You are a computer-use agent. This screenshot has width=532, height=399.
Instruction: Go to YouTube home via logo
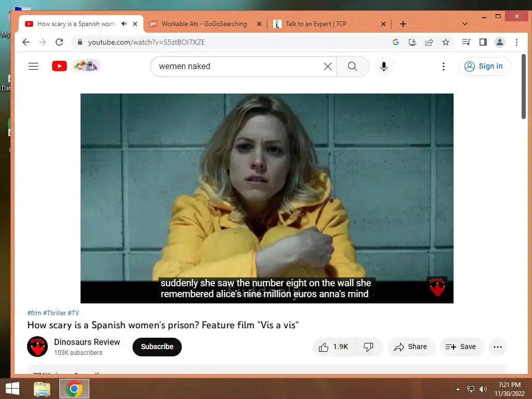click(59, 66)
